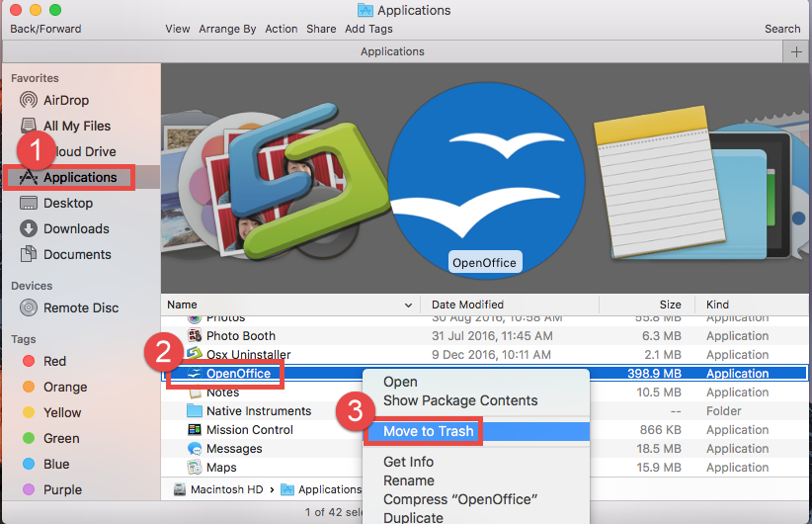Select the Maps app icon
Screen dimensions: 812x524
click(x=195, y=467)
